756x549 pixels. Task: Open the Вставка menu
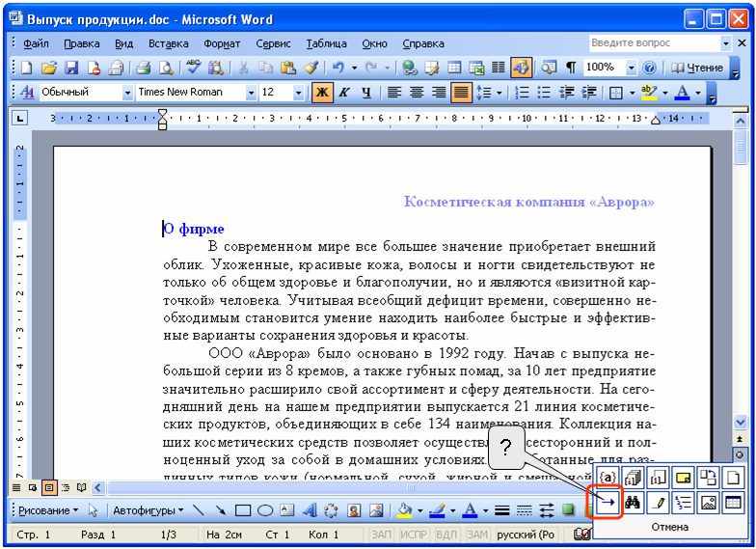[x=168, y=44]
